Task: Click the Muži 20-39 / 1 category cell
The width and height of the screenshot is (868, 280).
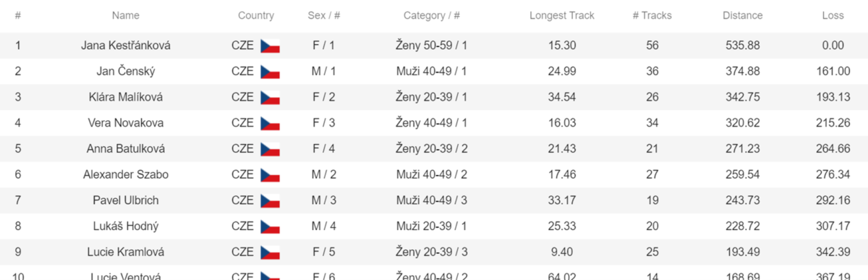Action: pyautogui.click(x=432, y=226)
